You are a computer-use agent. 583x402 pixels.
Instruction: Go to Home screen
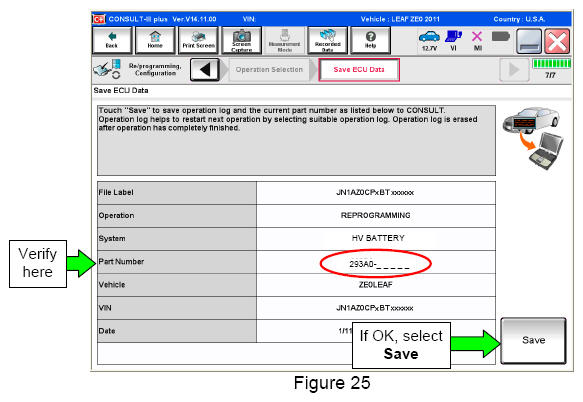coord(155,40)
